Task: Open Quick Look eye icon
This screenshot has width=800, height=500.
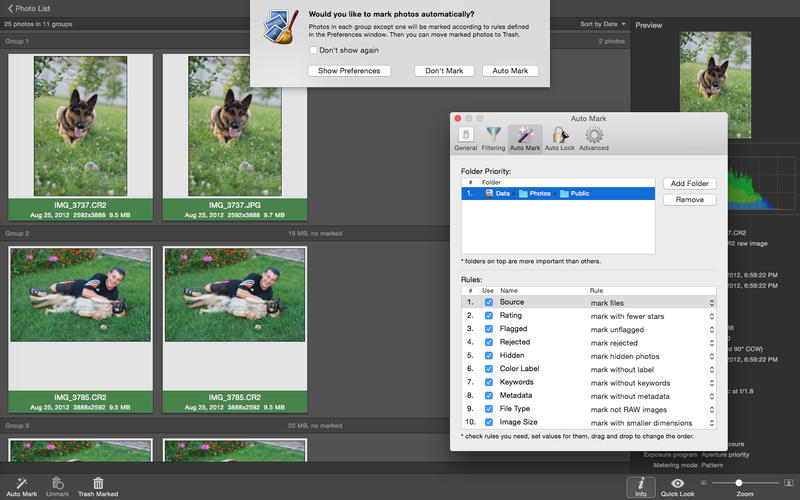Action: point(678,483)
